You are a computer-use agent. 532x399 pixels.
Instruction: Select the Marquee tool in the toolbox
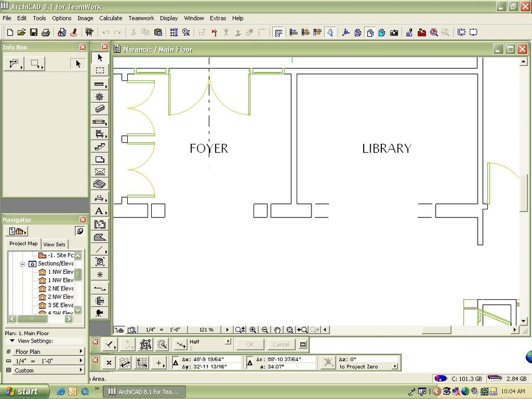(100, 70)
